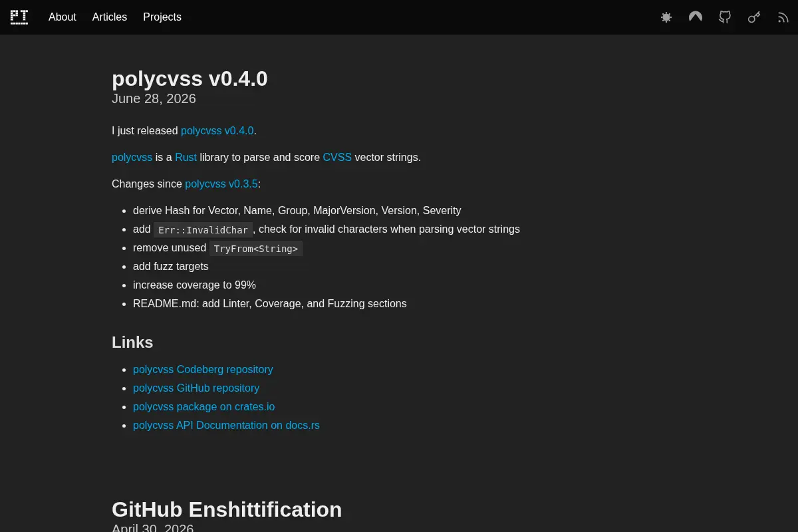This screenshot has width=798, height=532.
Task: Click the 'derive Hash for Vector' list item
Action: pyautogui.click(x=297, y=211)
